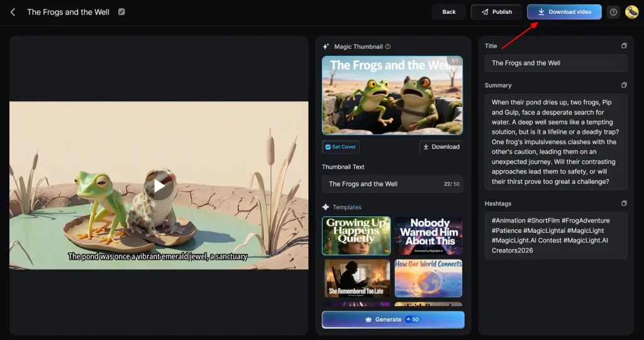Choose the Nobody Warned Him About This template
This screenshot has width=644, height=340.
click(x=428, y=235)
